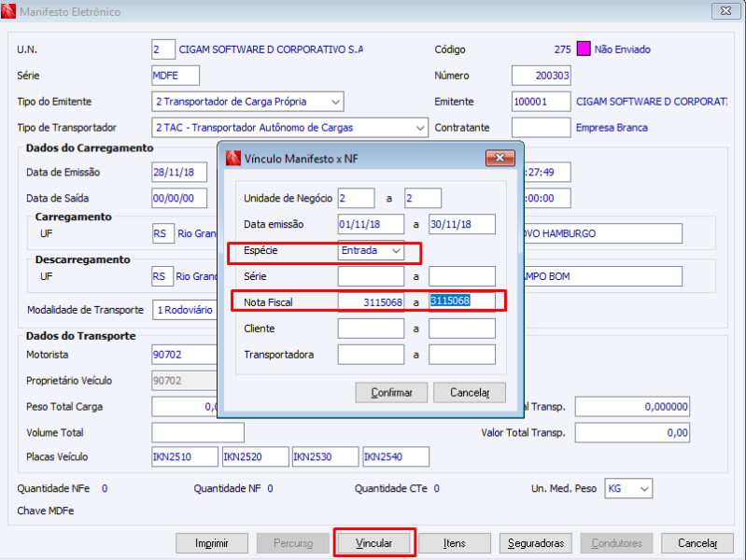The width and height of the screenshot is (746, 560).
Task: Click the Quantidade CTe value 0
Action: coord(437,489)
